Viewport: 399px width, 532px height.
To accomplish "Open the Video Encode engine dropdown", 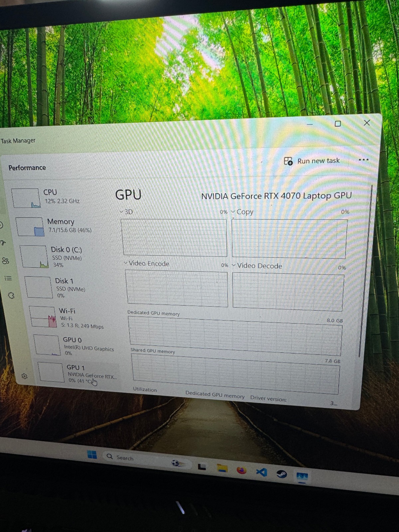I will pyautogui.click(x=126, y=263).
